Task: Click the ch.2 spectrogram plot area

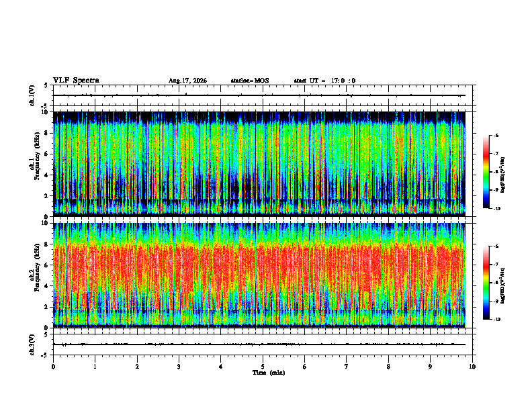Action: (259, 275)
